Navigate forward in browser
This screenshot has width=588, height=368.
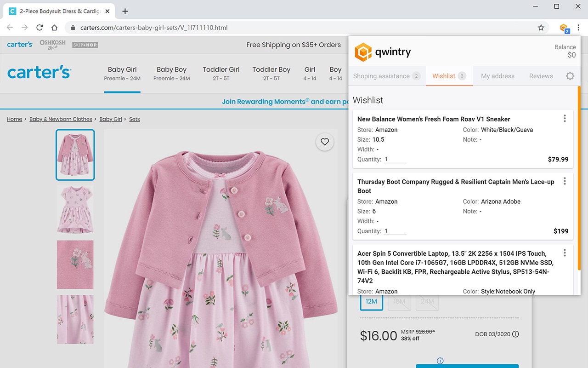coord(25,28)
